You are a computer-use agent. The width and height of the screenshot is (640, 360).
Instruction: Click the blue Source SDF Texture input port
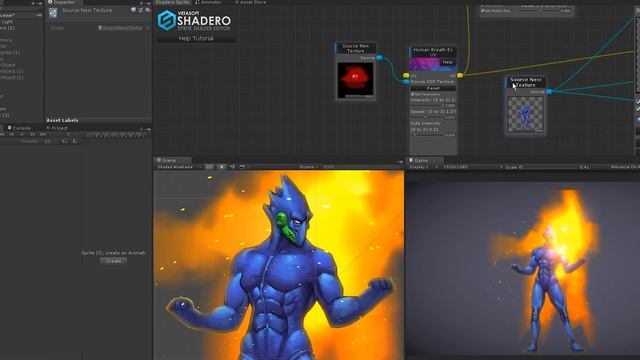click(x=406, y=82)
